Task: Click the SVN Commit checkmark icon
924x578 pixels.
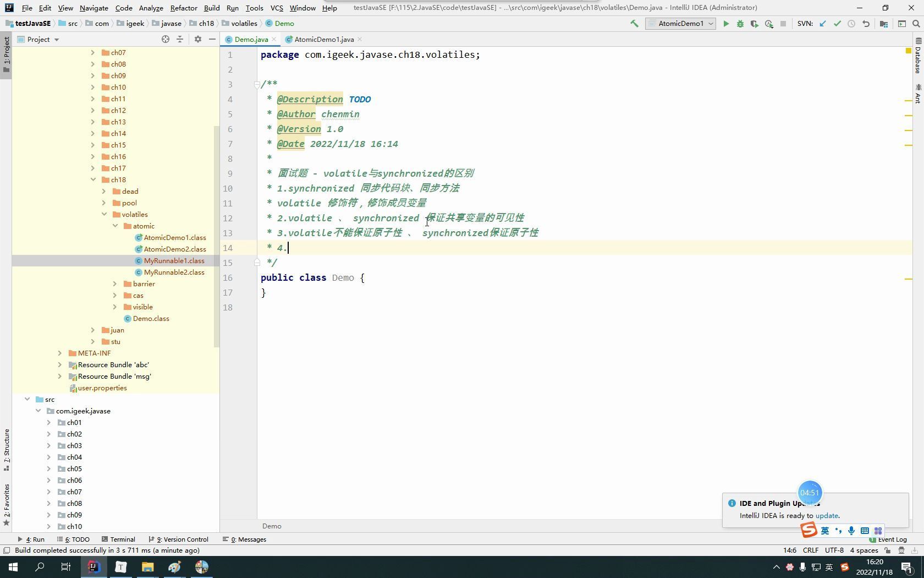Action: [837, 24]
